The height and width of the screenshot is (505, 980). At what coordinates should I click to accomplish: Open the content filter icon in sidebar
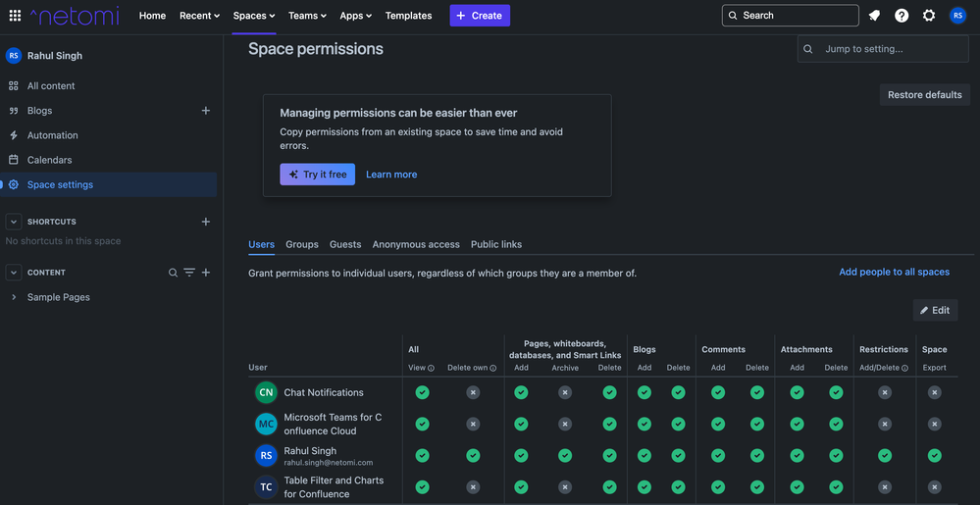coord(189,273)
